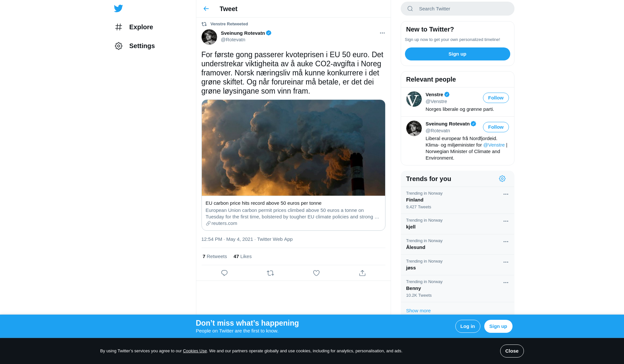Follow Venstre in Relevant people
Image resolution: width=624 pixels, height=364 pixels.
coord(496,98)
